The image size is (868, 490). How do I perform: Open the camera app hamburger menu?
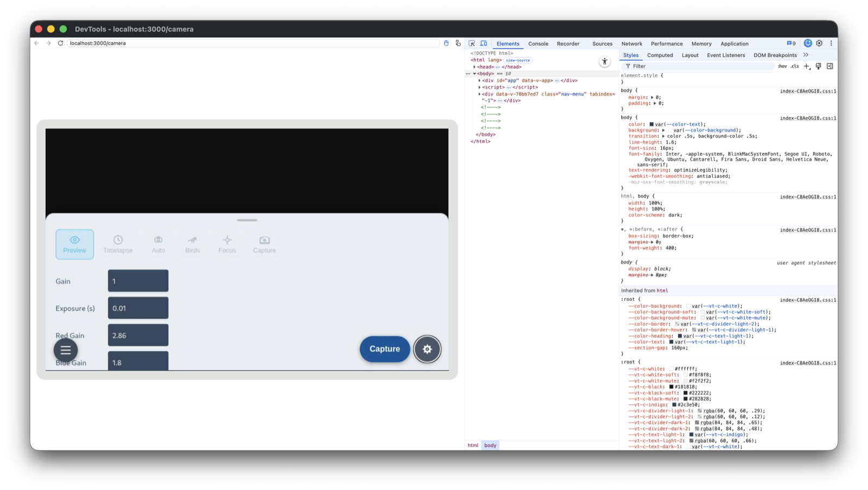(x=66, y=350)
